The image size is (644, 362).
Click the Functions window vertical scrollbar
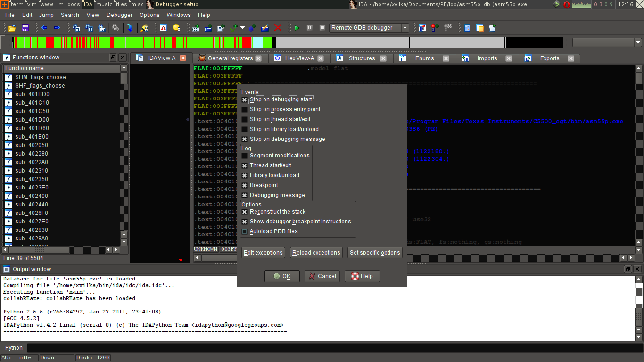124,155
